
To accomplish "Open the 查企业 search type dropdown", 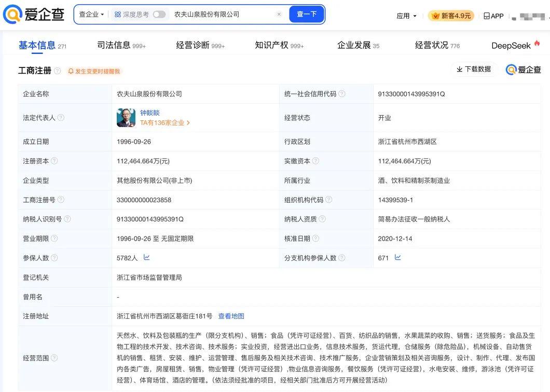I will pyautogui.click(x=91, y=15).
